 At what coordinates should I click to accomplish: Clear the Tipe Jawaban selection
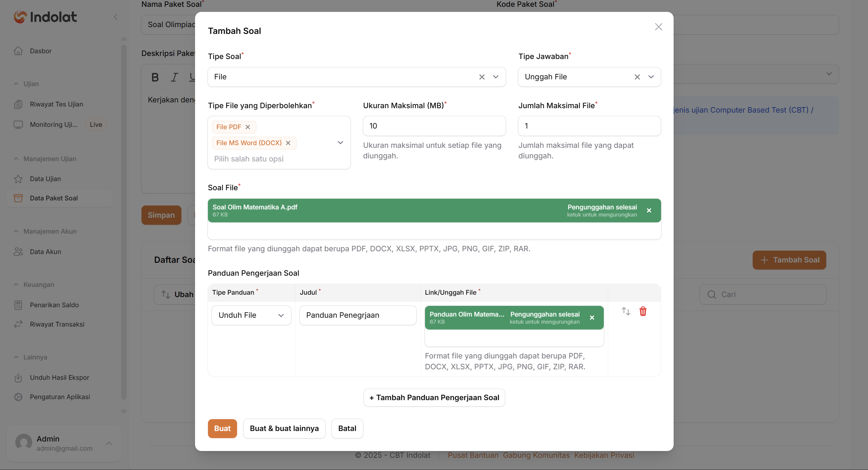637,77
